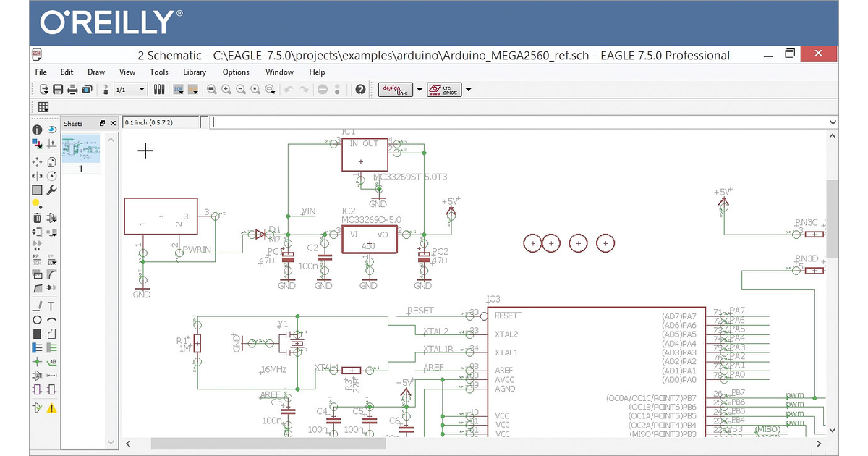Expand the LTC Spice dropdown arrow
This screenshot has height=456, width=868.
468,90
